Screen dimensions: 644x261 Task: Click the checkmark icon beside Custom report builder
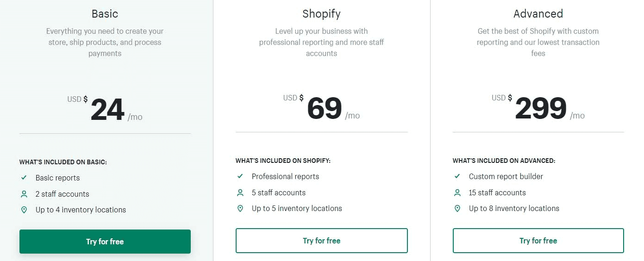pyautogui.click(x=457, y=176)
